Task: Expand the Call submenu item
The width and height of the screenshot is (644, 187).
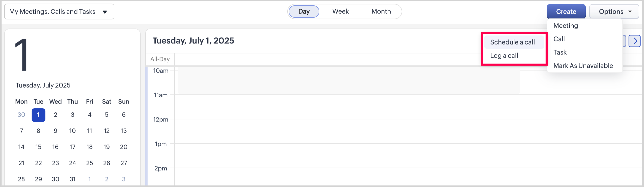Action: coord(559,39)
